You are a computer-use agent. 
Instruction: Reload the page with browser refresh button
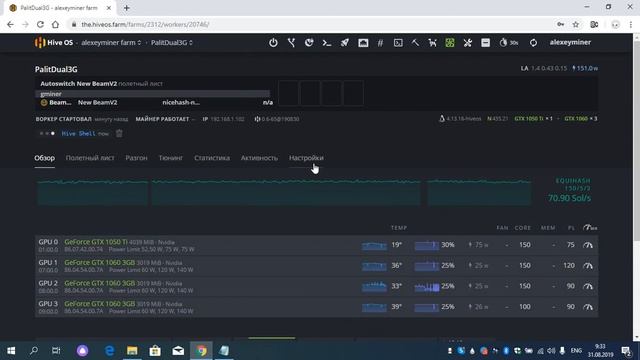(x=40, y=24)
